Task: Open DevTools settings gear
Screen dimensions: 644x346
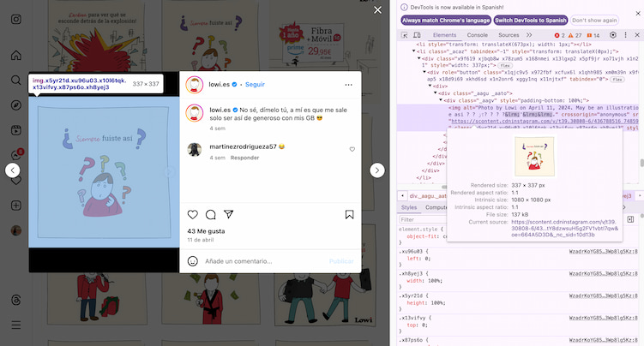Action: [x=613, y=35]
